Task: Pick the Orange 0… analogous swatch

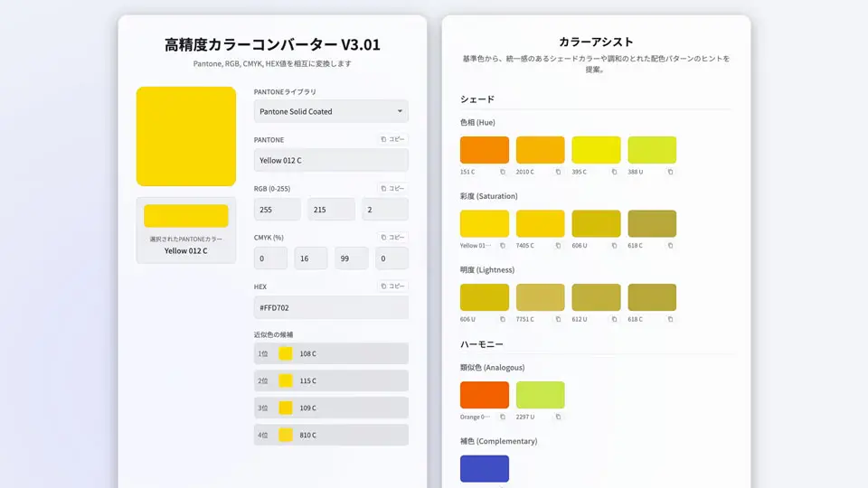Action: pyautogui.click(x=485, y=395)
